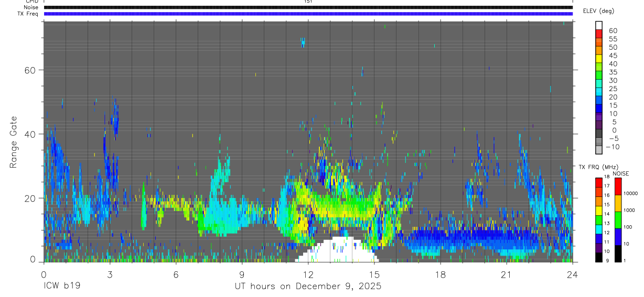Click the TX FRQ legend label '9'
The width and height of the screenshot is (644, 297).
coord(608,261)
